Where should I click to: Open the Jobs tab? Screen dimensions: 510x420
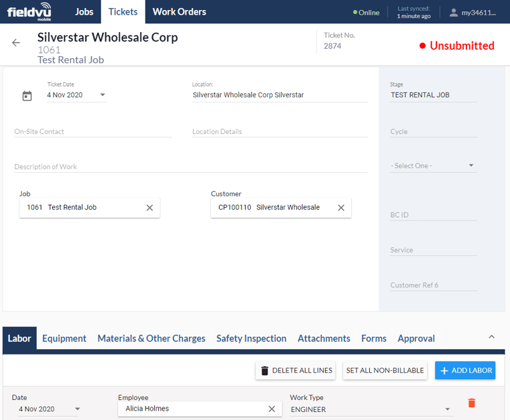tap(84, 11)
